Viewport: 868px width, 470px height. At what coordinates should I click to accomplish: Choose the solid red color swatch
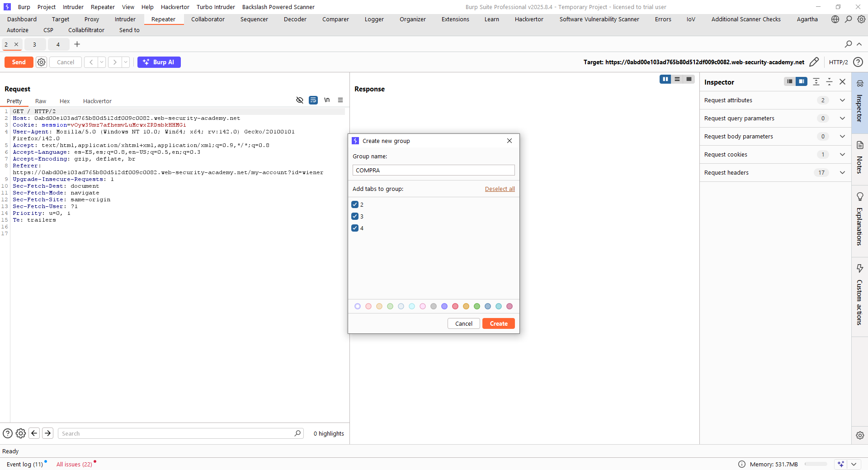point(455,307)
